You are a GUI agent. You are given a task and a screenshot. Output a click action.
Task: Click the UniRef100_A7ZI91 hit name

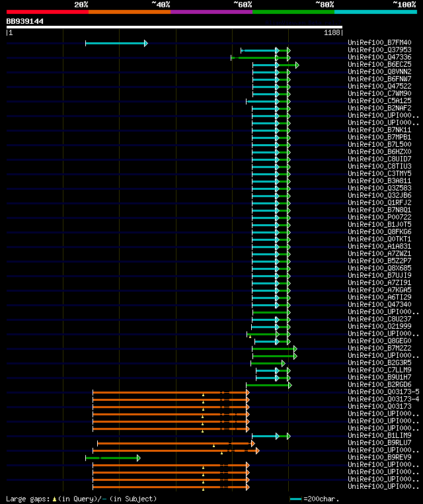(x=379, y=282)
